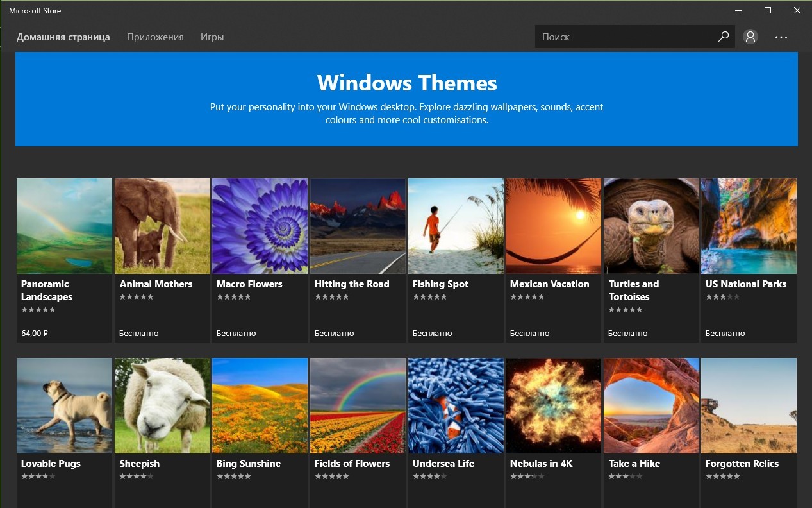
Task: Close the Microsoft Store window
Action: (797, 10)
